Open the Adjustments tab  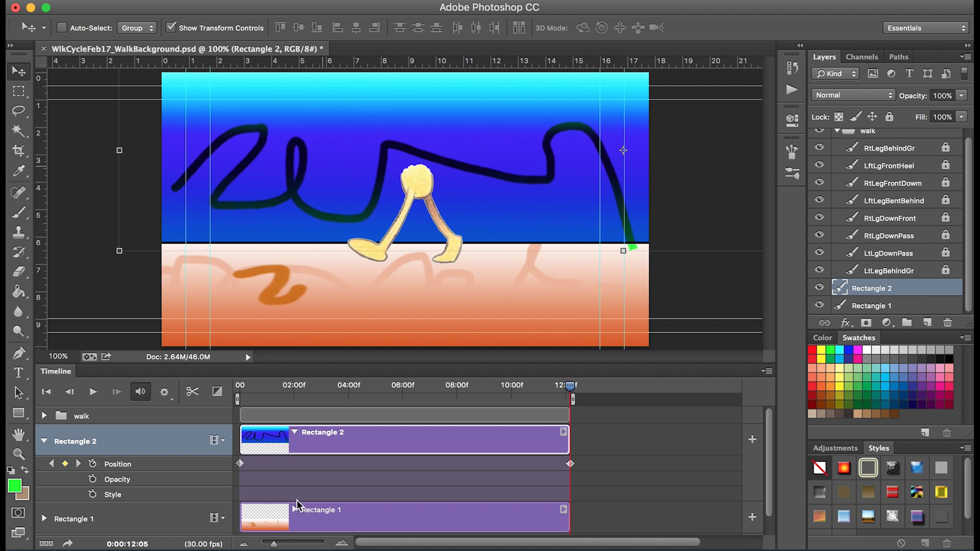835,448
